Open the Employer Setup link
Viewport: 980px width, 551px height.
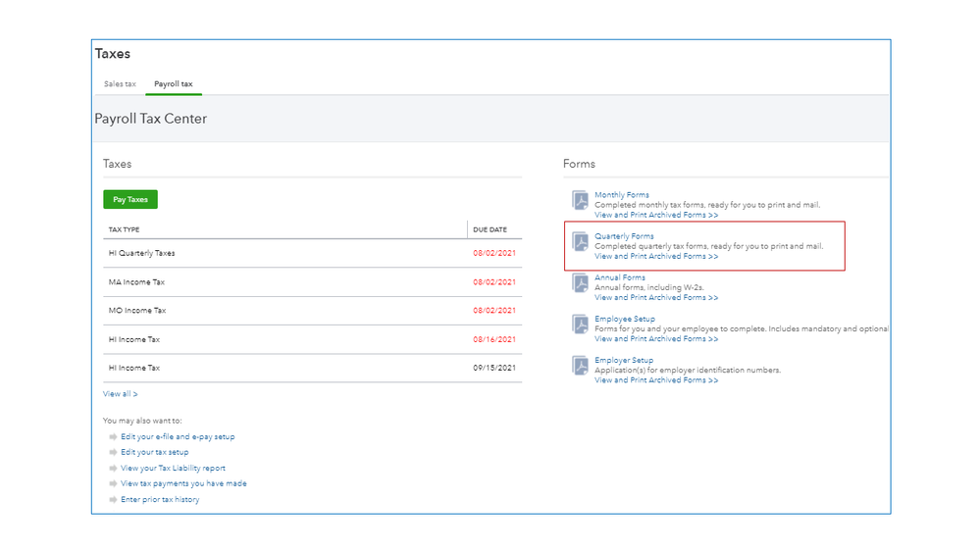(624, 360)
